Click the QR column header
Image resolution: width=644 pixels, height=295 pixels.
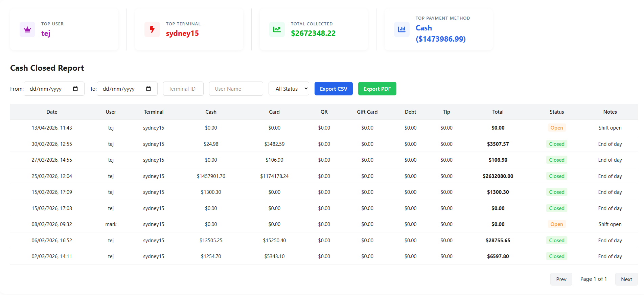tap(324, 112)
